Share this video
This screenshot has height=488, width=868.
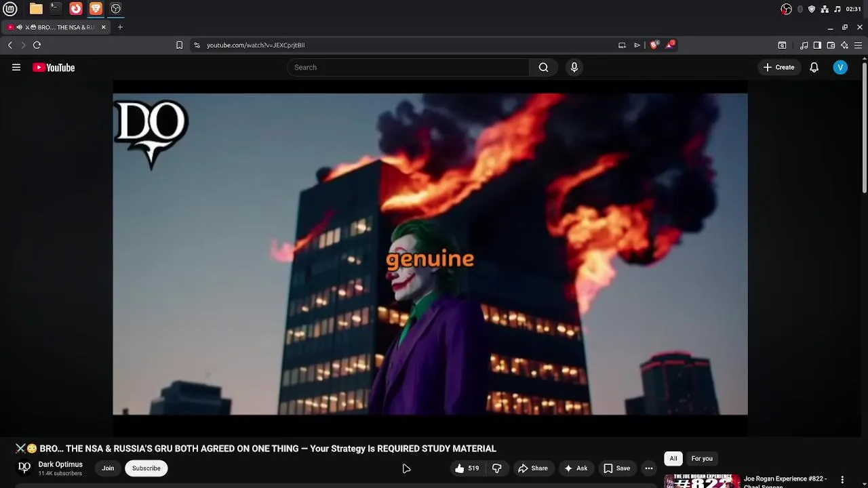click(x=533, y=468)
